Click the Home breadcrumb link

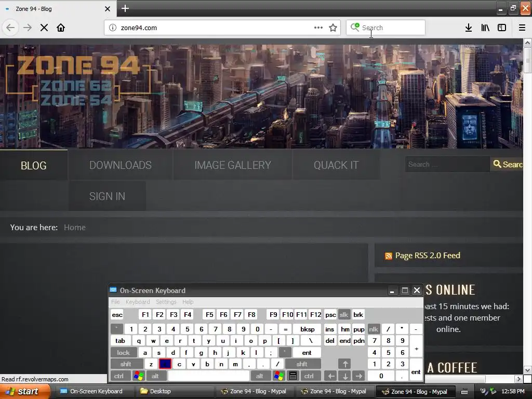[x=75, y=228]
